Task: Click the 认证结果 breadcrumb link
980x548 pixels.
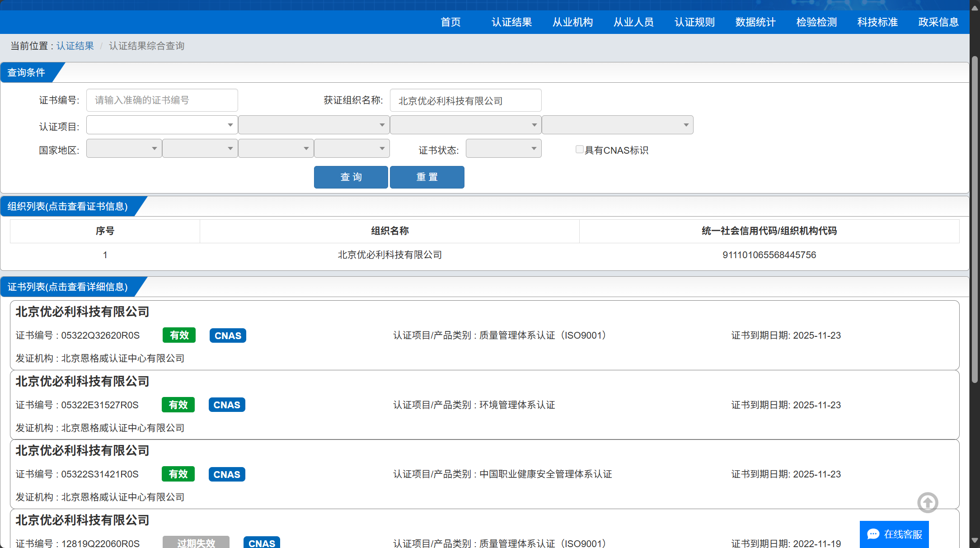Action: [75, 46]
